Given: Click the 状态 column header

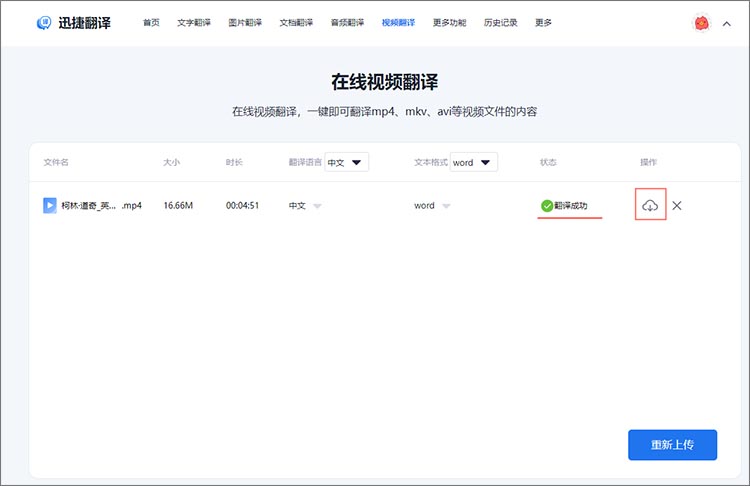Looking at the screenshot, I should [548, 162].
